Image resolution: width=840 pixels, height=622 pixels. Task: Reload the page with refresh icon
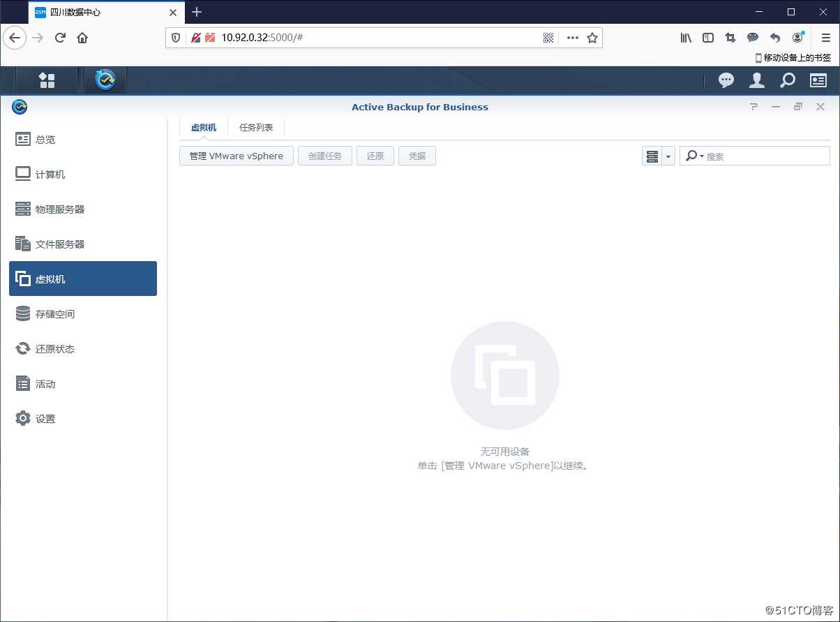click(60, 38)
